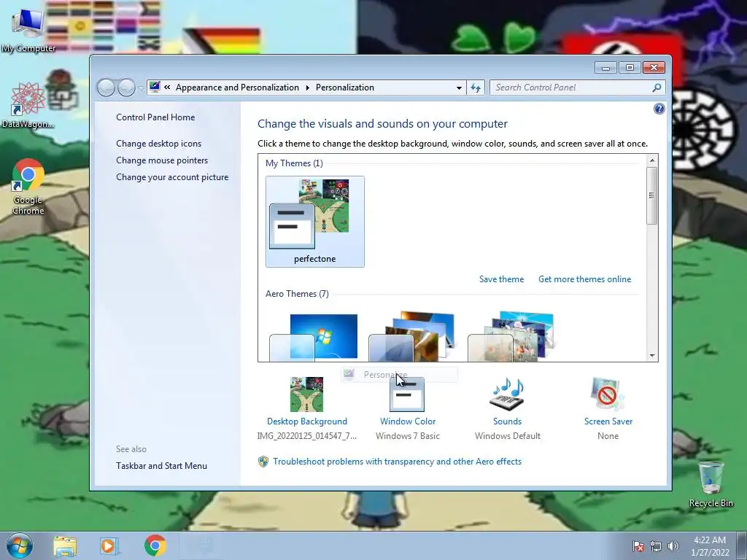Open Change your account picture link

(x=172, y=177)
